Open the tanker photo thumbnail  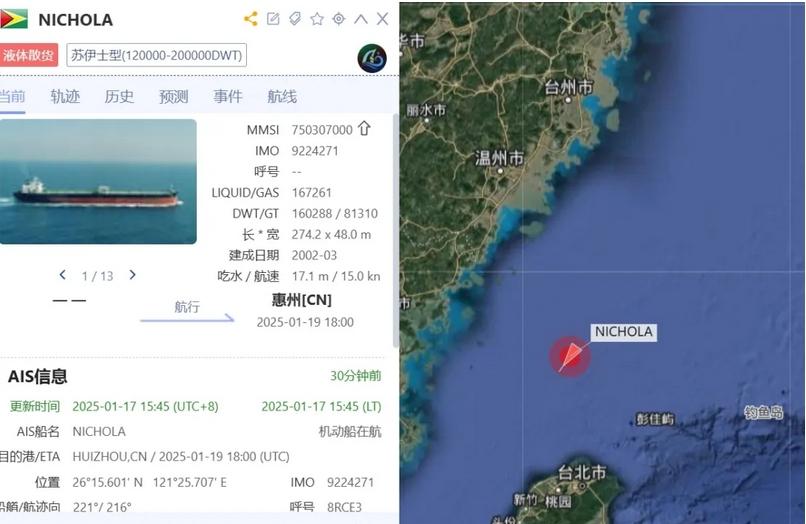98,182
